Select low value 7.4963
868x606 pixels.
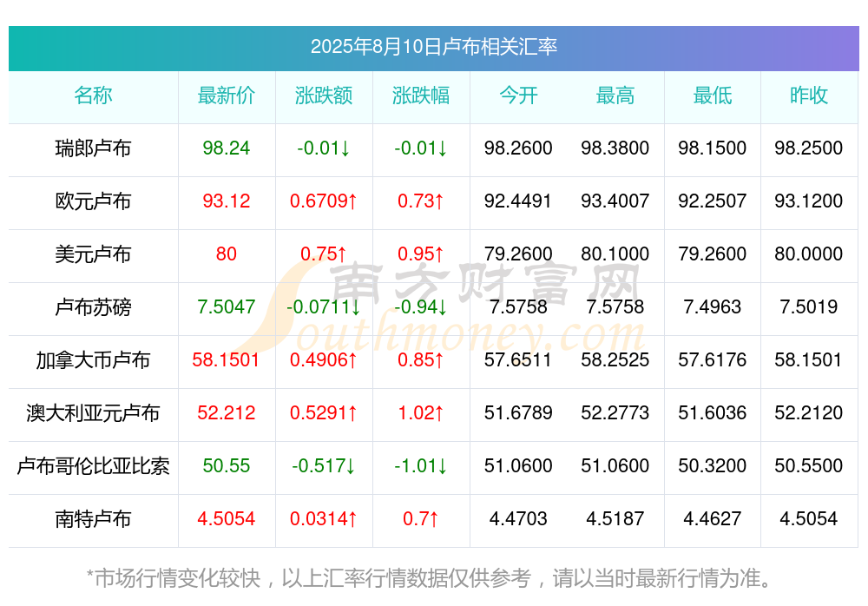[713, 306]
